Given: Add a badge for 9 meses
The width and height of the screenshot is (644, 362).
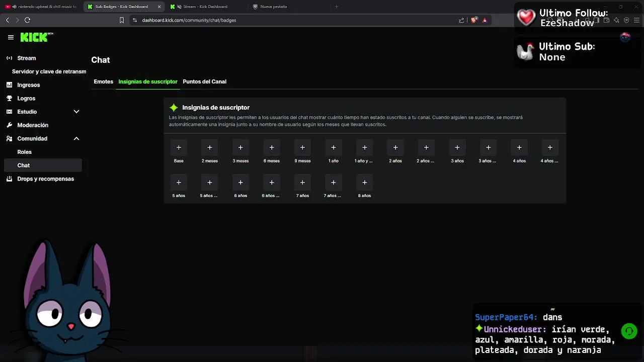Looking at the screenshot, I should [302, 147].
